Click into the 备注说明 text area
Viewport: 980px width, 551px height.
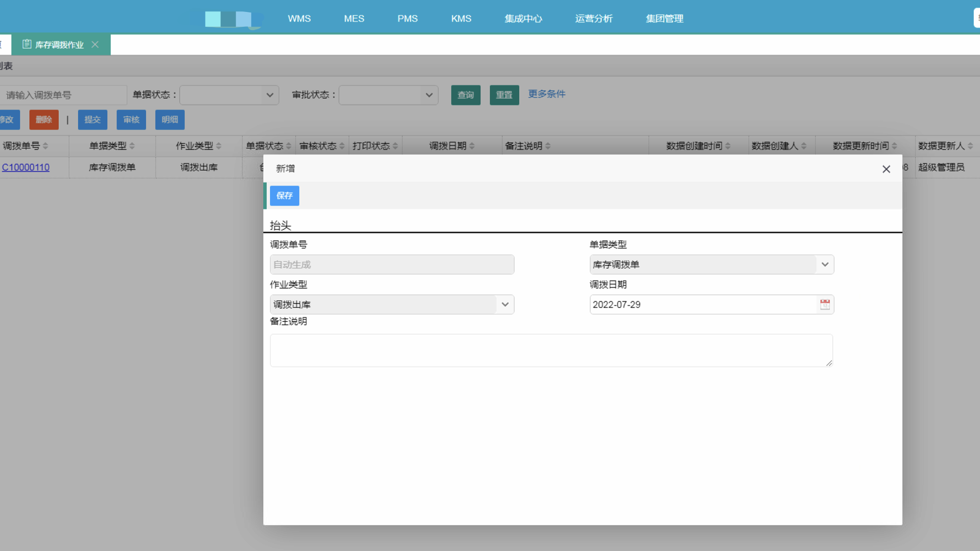click(551, 350)
